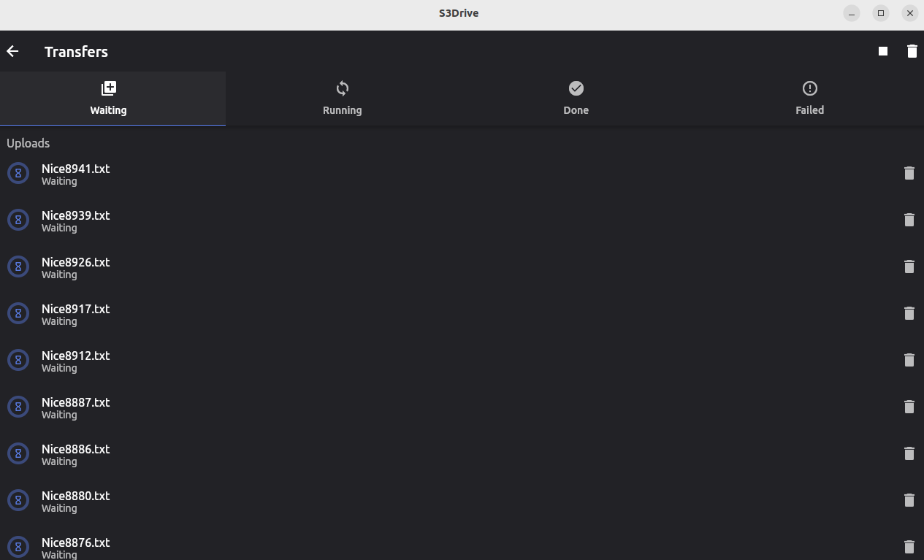Click waiting status icon for Nice8926.txt
The height and width of the screenshot is (560, 924).
pyautogui.click(x=18, y=266)
